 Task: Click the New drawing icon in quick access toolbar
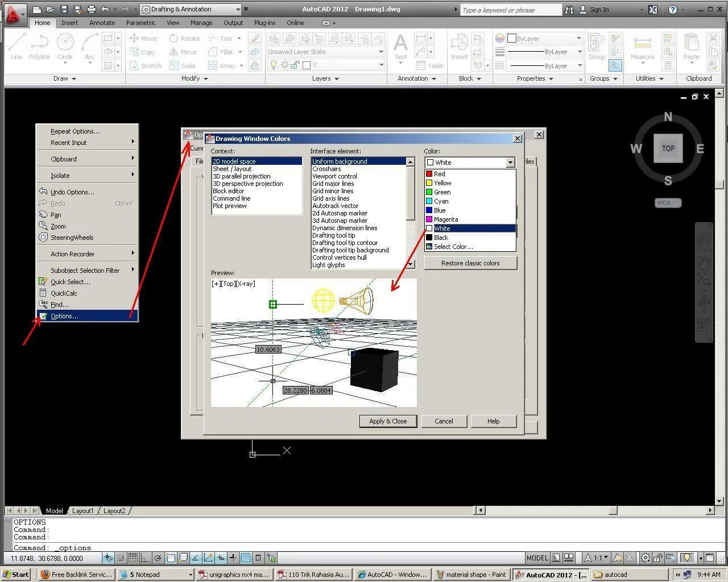(36, 10)
